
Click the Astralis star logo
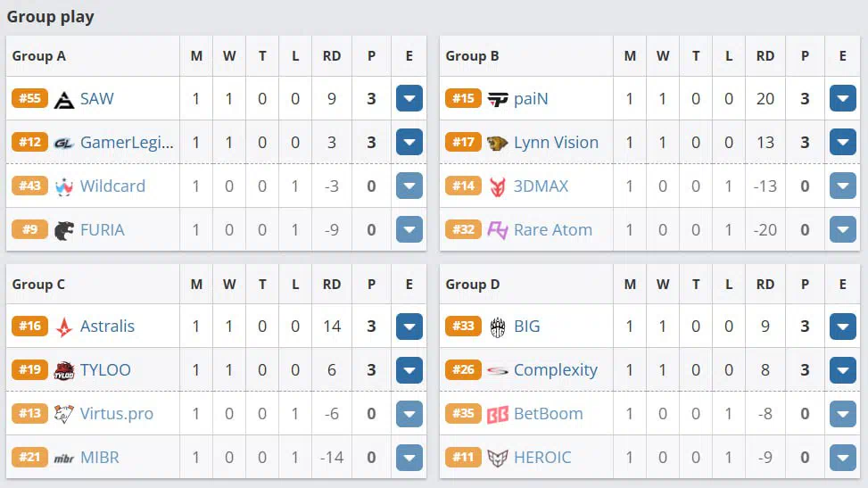64,327
